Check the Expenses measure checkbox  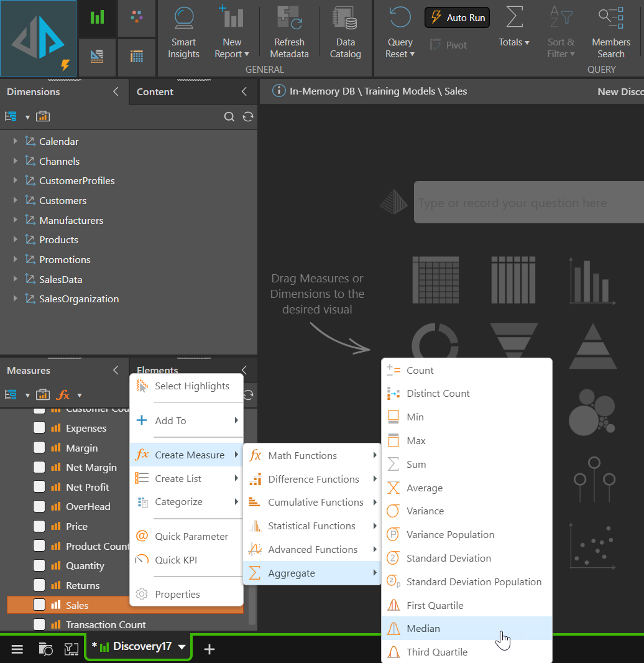tap(39, 428)
